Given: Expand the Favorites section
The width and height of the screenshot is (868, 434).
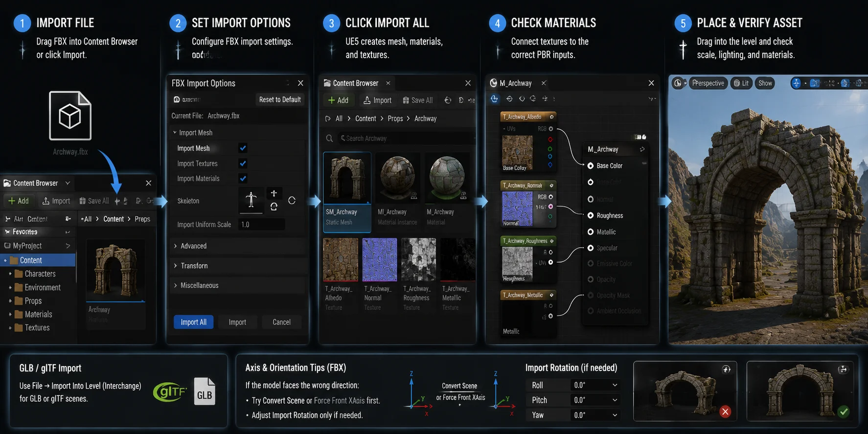Looking at the screenshot, I should click(68, 231).
